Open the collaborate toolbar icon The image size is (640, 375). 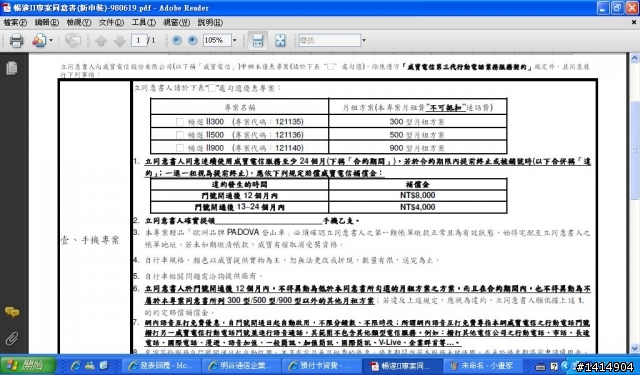point(39,40)
